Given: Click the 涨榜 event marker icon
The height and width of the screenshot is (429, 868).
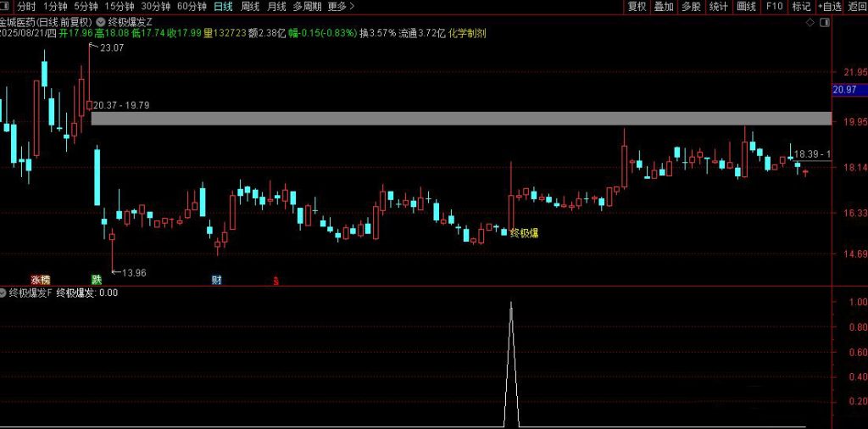Looking at the screenshot, I should pyautogui.click(x=40, y=279).
